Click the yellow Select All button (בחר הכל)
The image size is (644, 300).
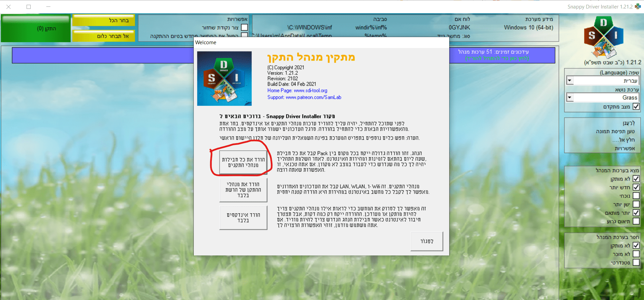[104, 20]
